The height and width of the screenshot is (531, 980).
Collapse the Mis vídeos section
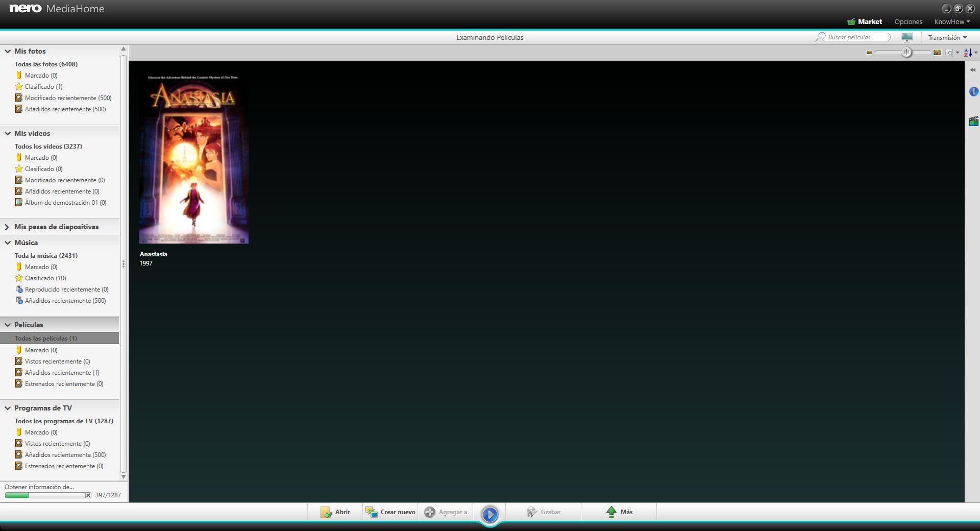[8, 133]
